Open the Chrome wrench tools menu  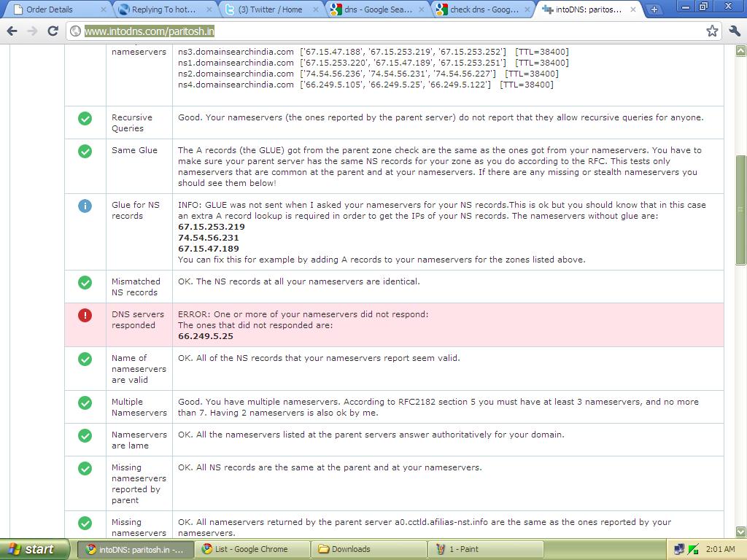735,32
